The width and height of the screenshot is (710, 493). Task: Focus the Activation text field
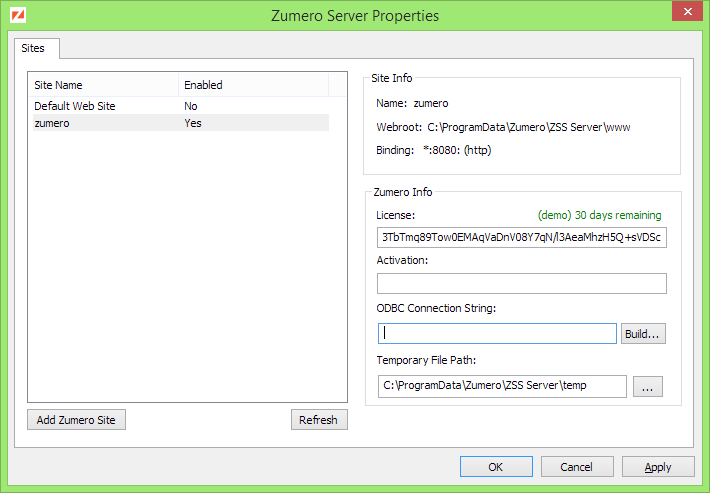tap(521, 284)
